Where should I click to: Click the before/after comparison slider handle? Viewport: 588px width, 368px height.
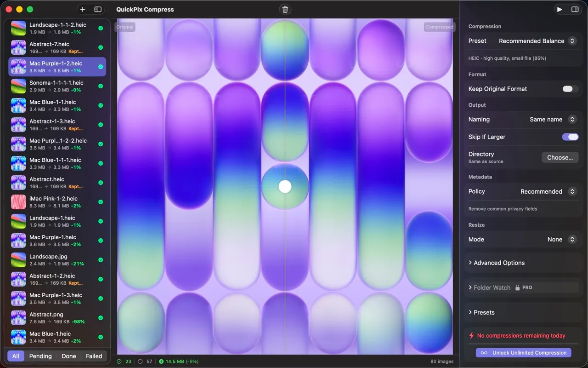point(285,186)
